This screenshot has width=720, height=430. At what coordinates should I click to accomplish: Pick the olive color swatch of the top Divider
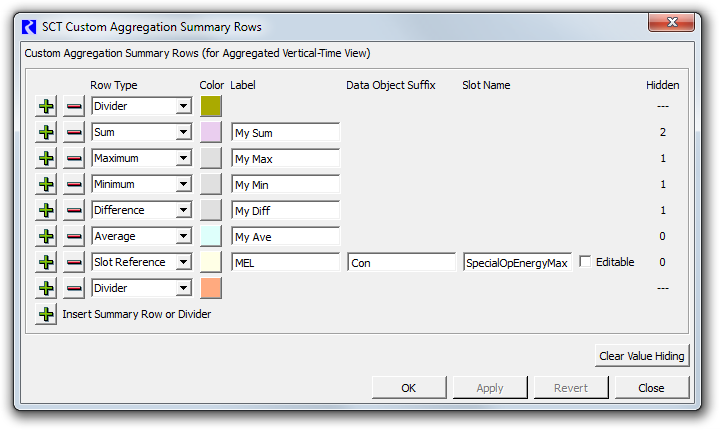tap(211, 106)
